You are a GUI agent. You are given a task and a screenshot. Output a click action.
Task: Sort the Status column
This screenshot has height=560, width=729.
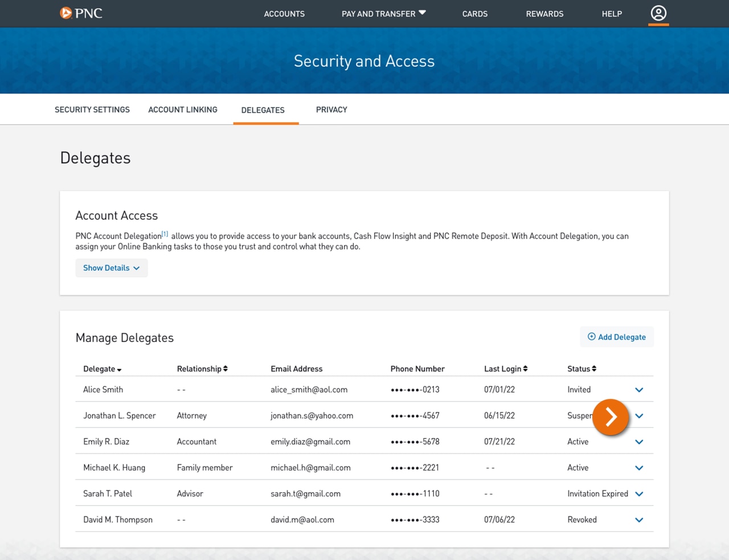(595, 369)
